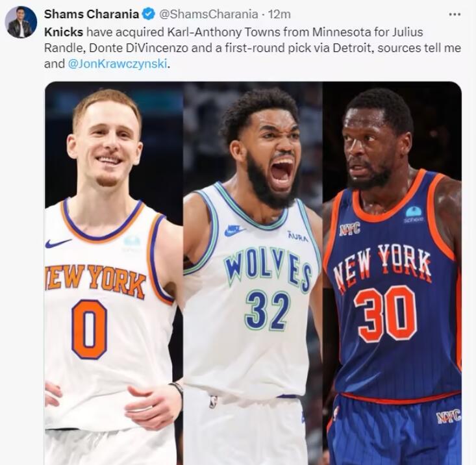Click the Nike swoosh on white New York jersey
The width and height of the screenshot is (476, 465).
coord(58,243)
